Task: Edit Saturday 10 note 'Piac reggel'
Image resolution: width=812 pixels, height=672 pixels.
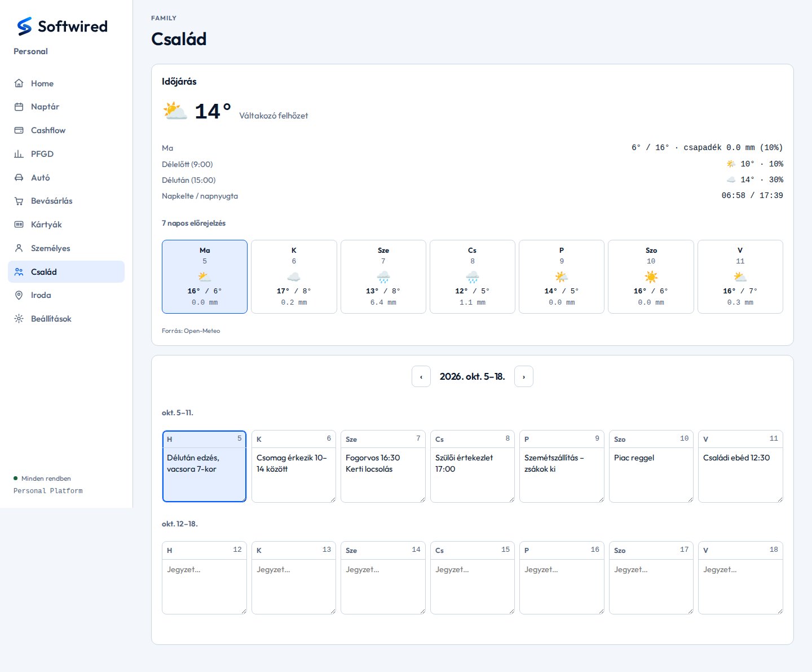Action: 651,475
